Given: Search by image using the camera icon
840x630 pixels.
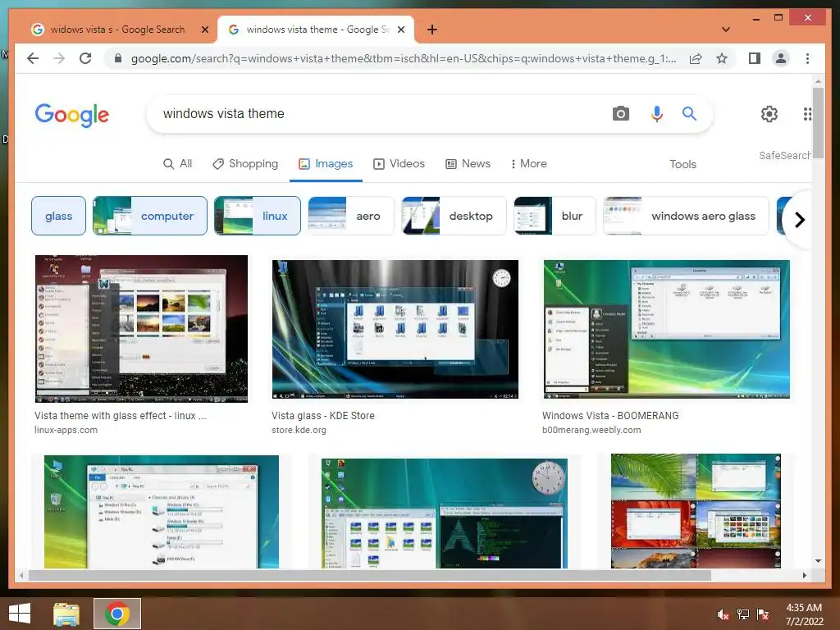Looking at the screenshot, I should point(620,113).
